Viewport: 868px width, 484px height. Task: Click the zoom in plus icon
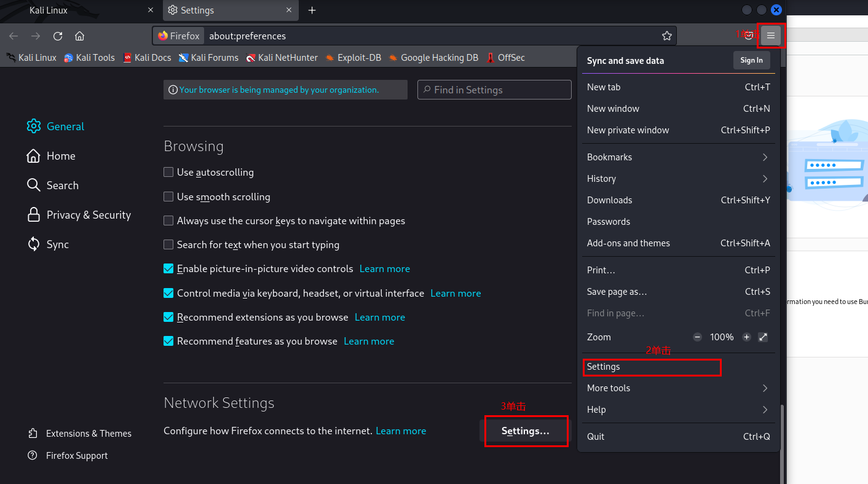[746, 337]
